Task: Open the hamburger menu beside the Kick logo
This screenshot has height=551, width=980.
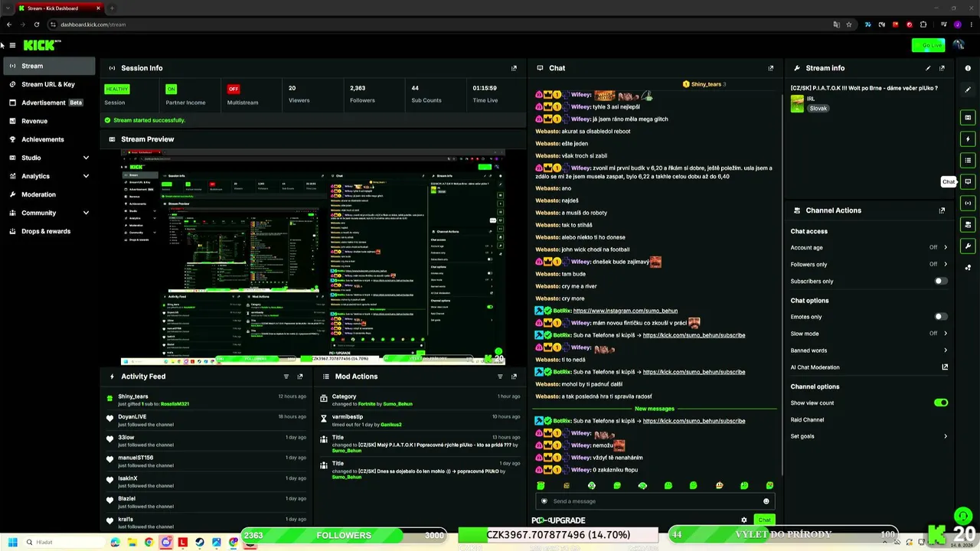Action: (12, 45)
